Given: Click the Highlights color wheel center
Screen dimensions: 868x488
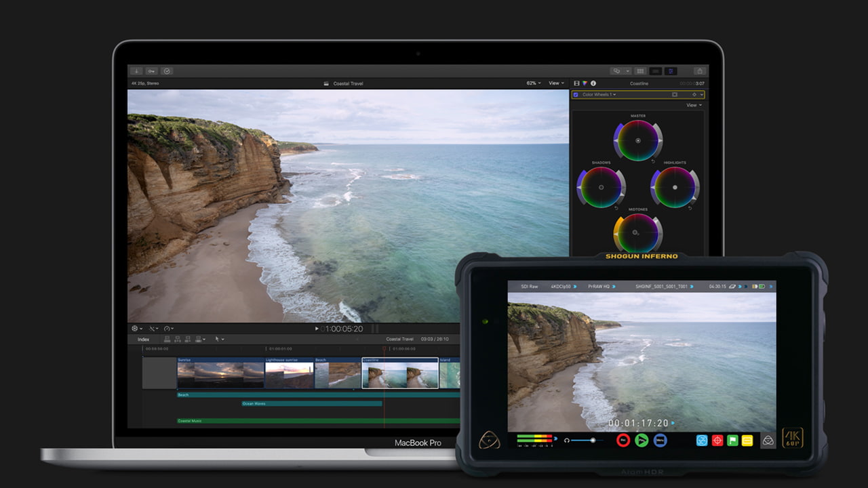Looking at the screenshot, I should [675, 187].
